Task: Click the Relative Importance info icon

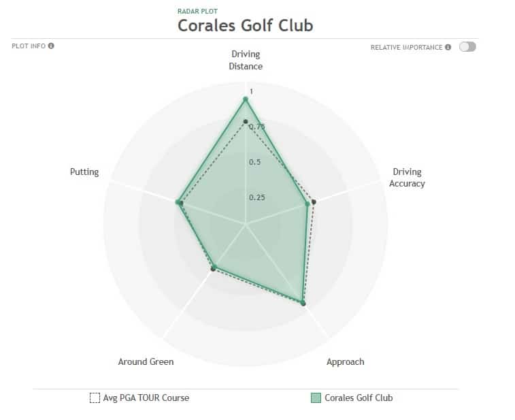Action: click(448, 47)
